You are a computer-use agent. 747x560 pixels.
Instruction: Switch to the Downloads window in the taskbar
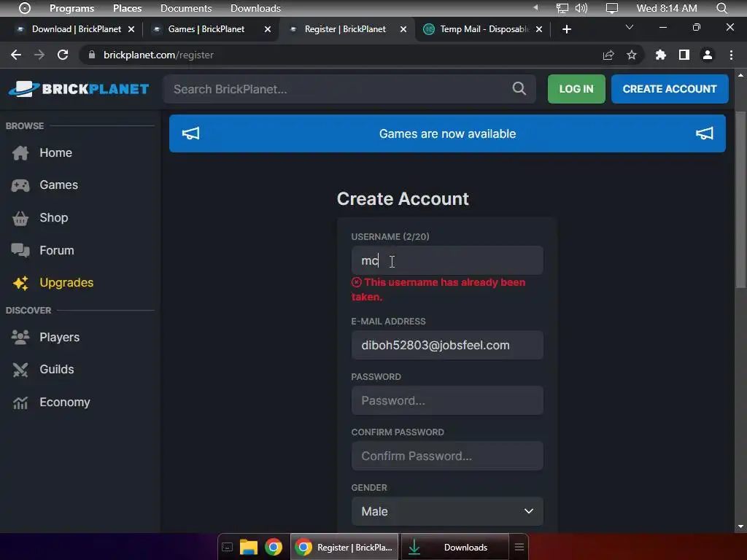(454, 547)
